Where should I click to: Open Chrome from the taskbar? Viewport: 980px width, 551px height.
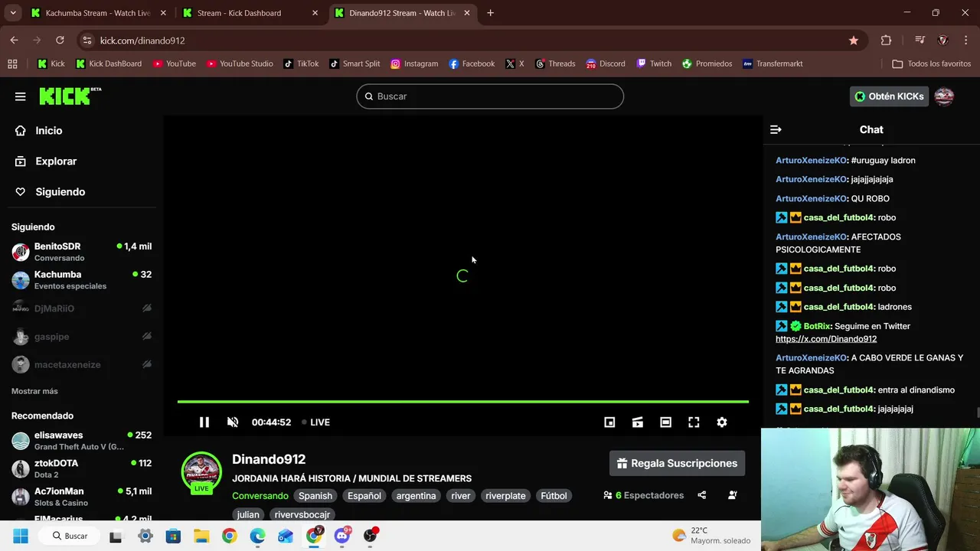tap(229, 536)
